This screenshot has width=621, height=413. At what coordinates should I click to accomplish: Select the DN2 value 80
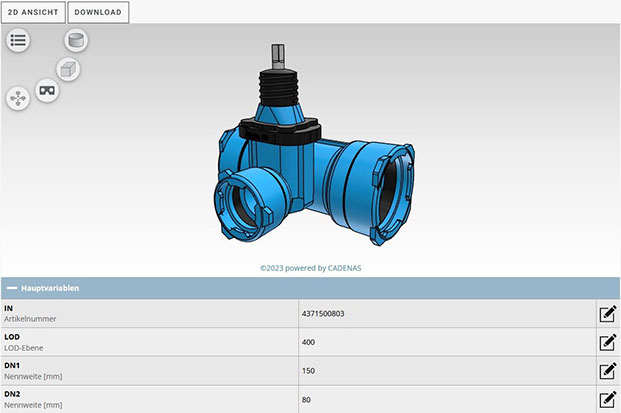[x=306, y=400]
